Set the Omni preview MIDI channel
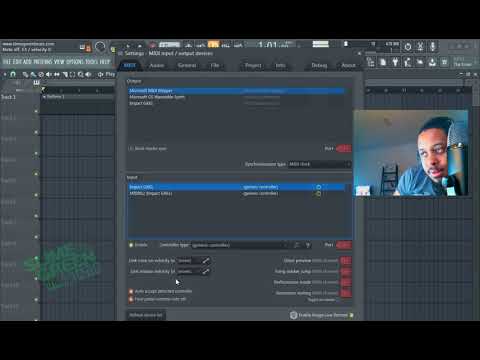 [346, 260]
